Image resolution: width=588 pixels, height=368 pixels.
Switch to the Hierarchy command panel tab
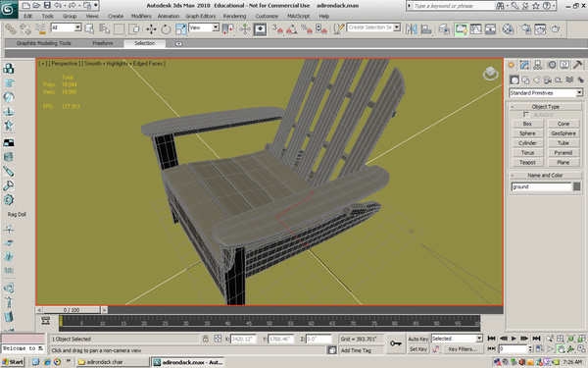[x=538, y=65]
